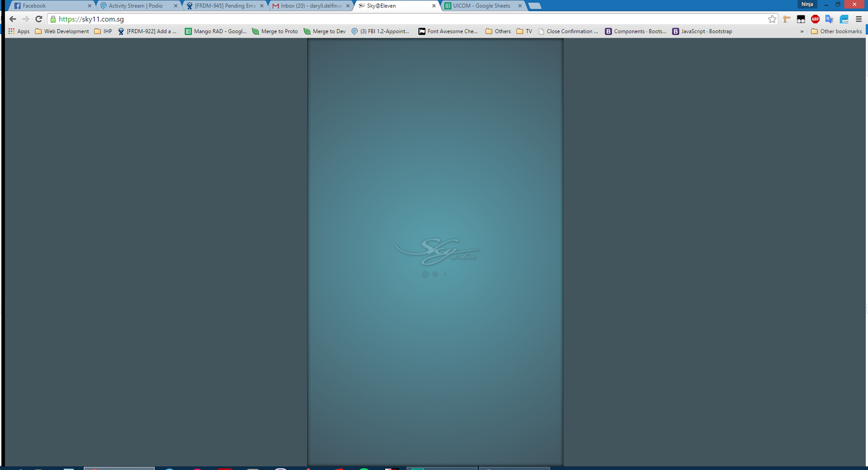
Task: Reload the sky11.com.sg page
Action: click(x=39, y=19)
